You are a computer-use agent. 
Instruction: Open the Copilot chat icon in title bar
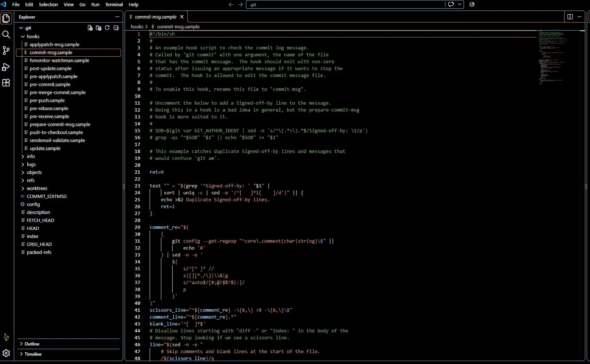451,4
